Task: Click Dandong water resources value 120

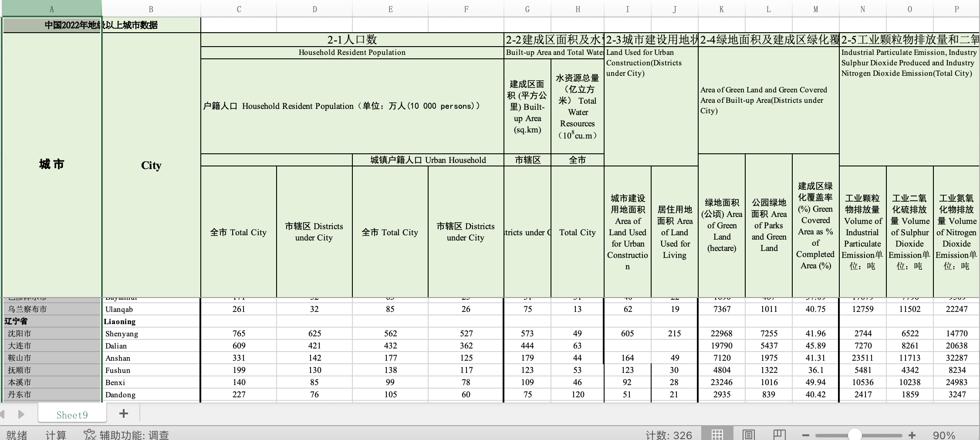Action: 578,394
